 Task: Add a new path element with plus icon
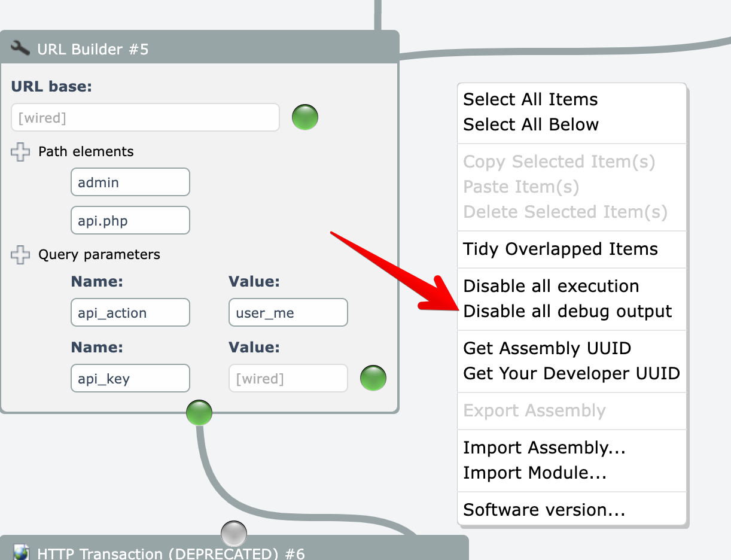[x=20, y=152]
